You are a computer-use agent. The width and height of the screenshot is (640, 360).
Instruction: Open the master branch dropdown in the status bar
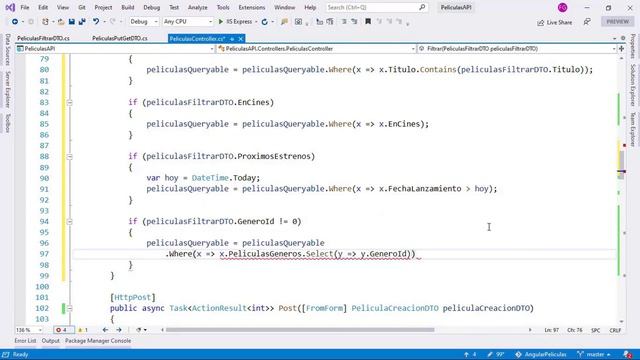[x=594, y=354]
